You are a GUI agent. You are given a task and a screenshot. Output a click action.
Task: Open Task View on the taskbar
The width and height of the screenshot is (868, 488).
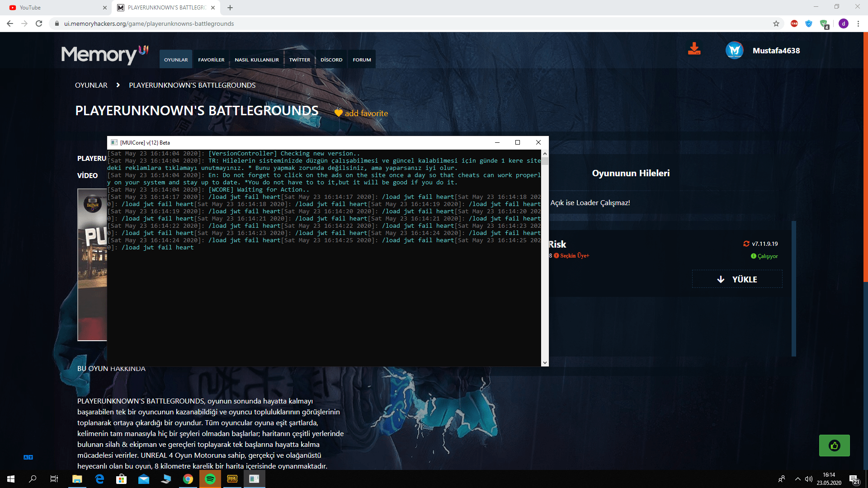(54, 479)
